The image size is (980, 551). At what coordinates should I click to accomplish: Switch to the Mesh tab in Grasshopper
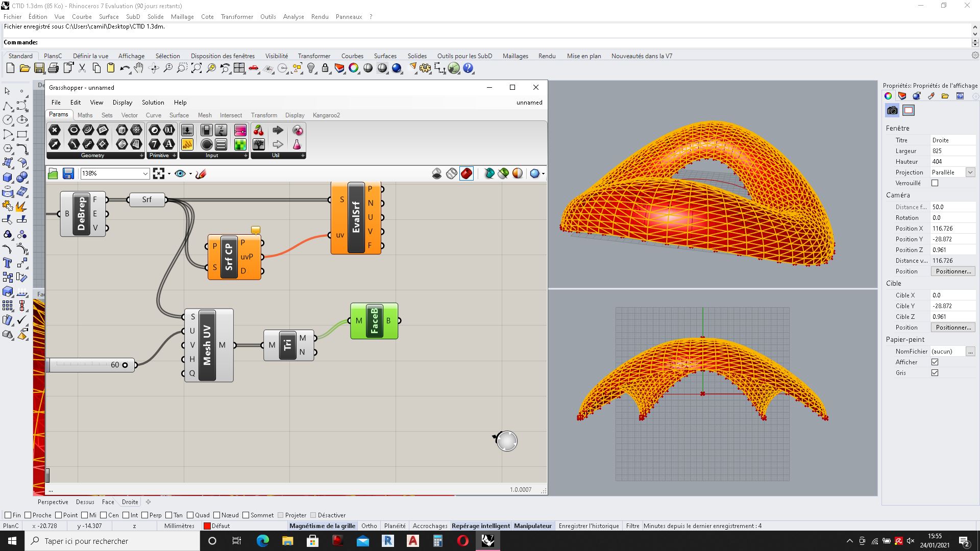click(205, 115)
